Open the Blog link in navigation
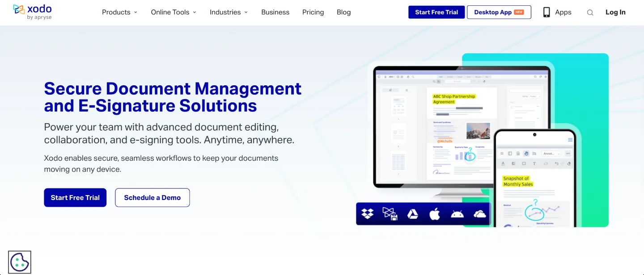The height and width of the screenshot is (275, 644). pyautogui.click(x=343, y=12)
